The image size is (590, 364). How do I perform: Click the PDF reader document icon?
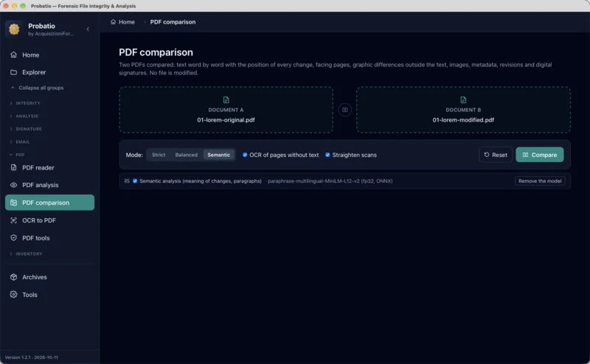(x=13, y=168)
